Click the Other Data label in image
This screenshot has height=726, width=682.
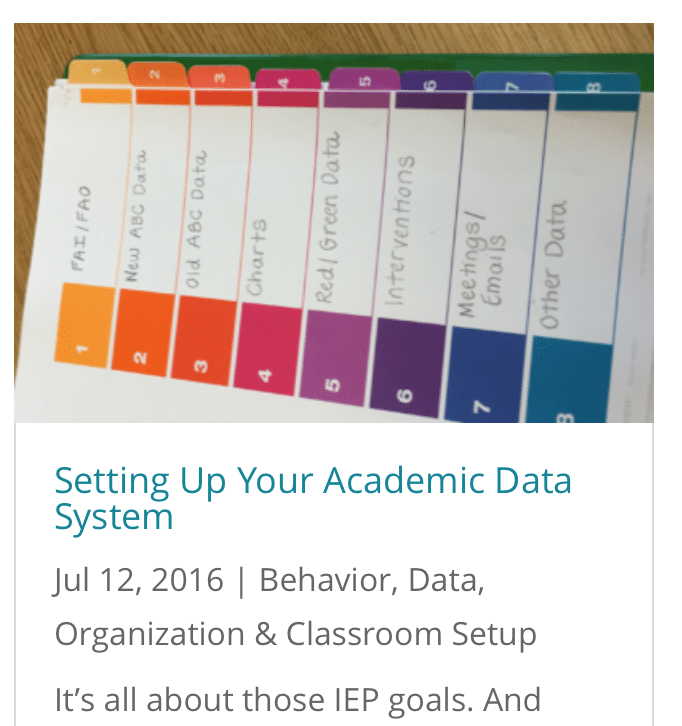coord(553,265)
